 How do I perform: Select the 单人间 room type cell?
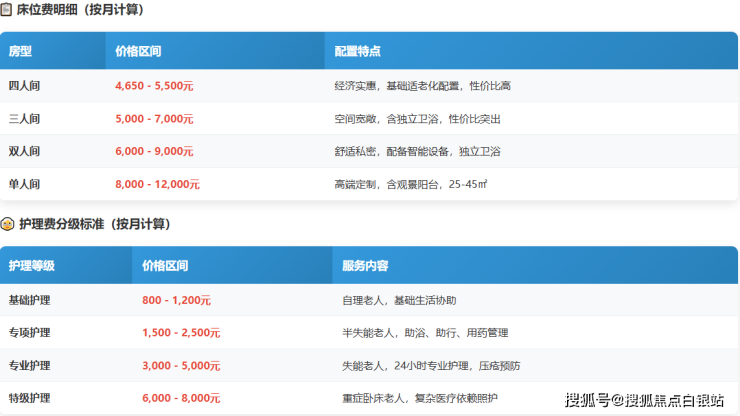pos(24,184)
